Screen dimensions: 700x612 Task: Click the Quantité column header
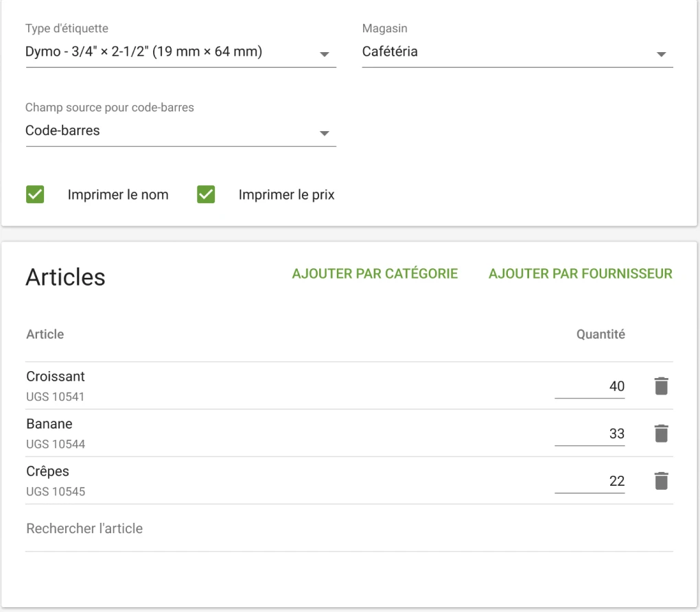[x=600, y=335]
